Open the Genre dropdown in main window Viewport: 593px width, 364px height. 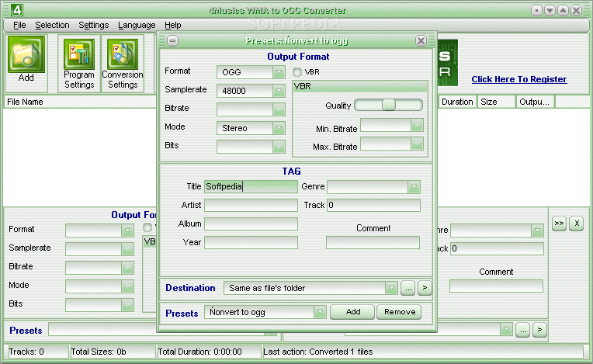(x=537, y=231)
